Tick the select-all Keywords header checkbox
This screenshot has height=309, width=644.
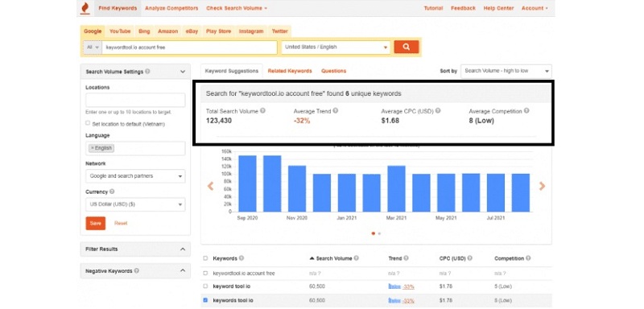point(205,258)
